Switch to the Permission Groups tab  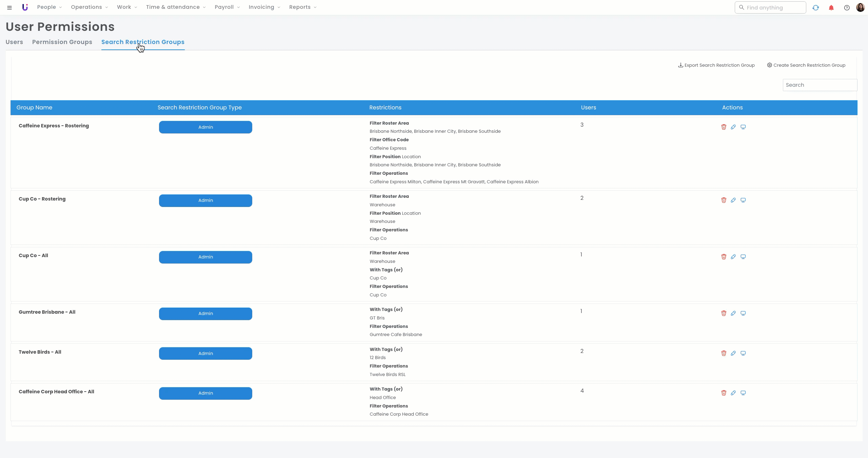point(62,42)
